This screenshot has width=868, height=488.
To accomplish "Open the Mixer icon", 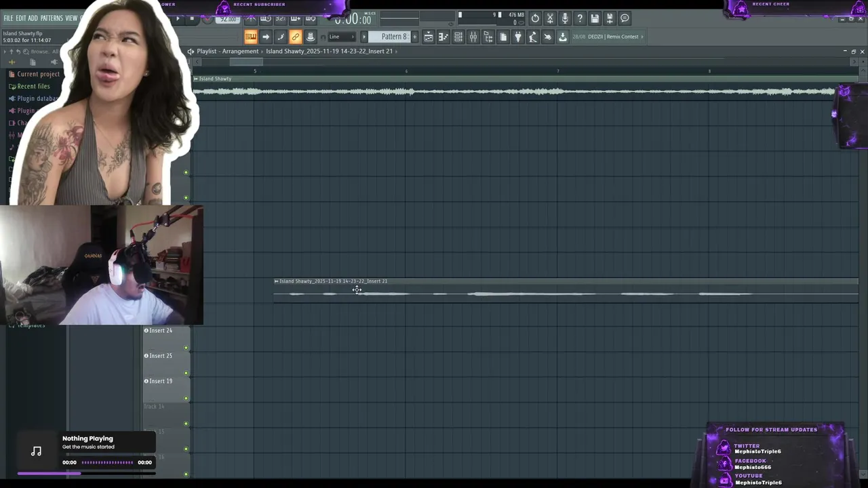I will point(473,37).
